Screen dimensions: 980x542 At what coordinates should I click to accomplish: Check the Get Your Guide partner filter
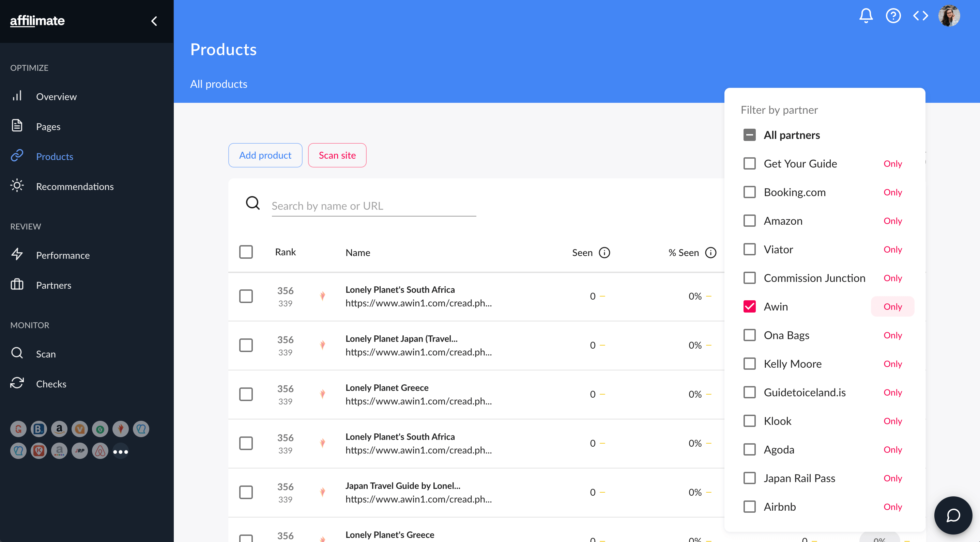point(749,163)
